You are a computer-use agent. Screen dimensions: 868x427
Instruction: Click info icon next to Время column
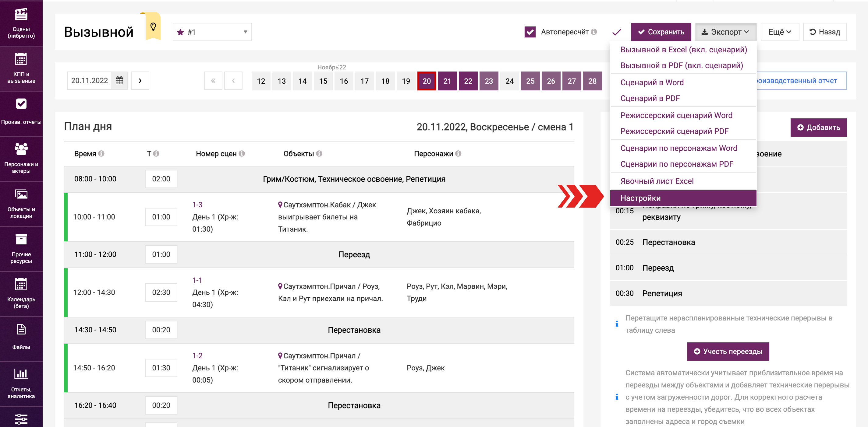101,153
